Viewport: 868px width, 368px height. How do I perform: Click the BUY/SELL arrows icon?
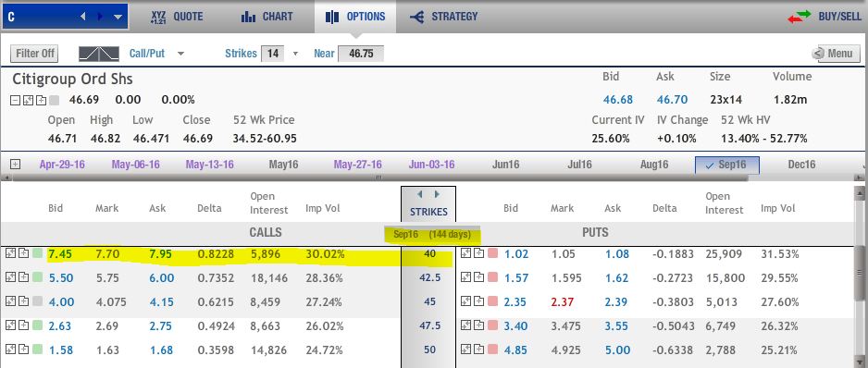(799, 17)
